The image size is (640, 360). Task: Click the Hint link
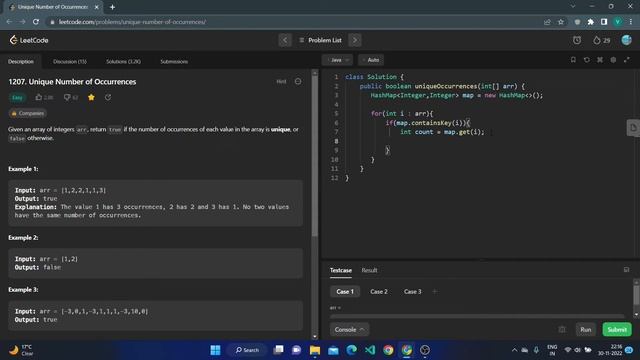[281, 82]
